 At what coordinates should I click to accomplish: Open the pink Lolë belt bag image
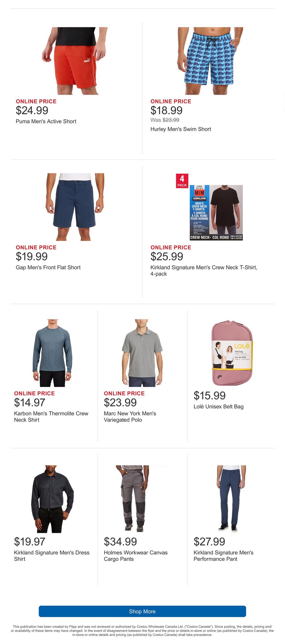(232, 353)
